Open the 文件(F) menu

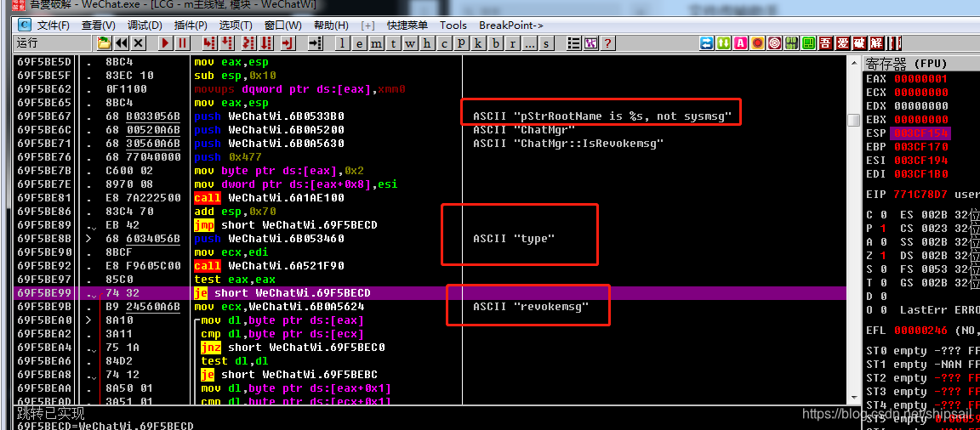(x=53, y=25)
